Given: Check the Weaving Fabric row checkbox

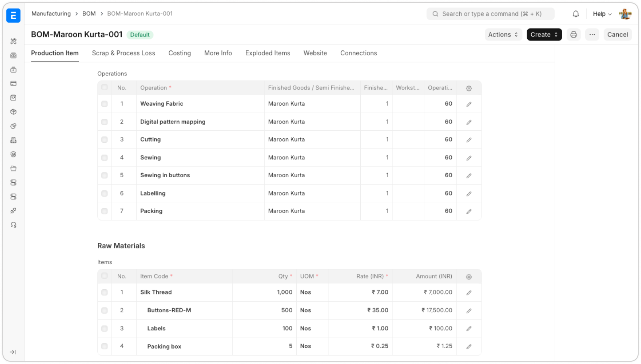Looking at the screenshot, I should pyautogui.click(x=104, y=104).
